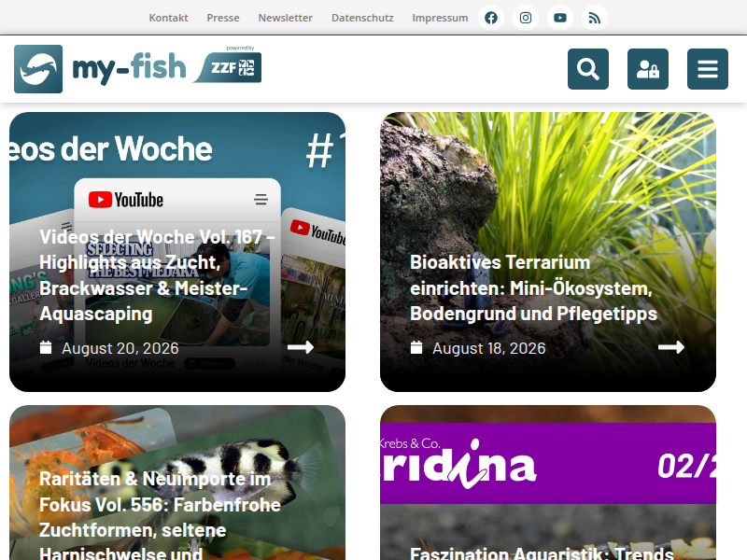Click the ZZF powered-by badge
Image resolution: width=747 pixels, height=560 pixels.
point(228,66)
